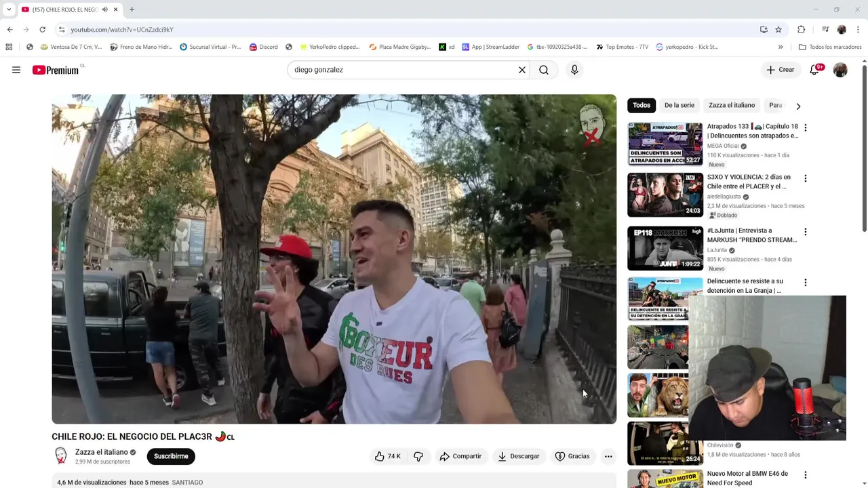Show more filter chips with the arrow
The height and width of the screenshot is (488, 868).
(798, 106)
